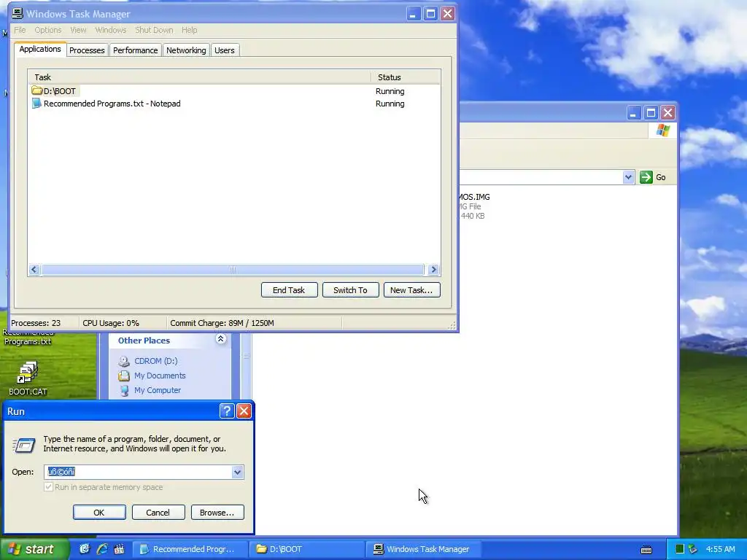Click the keyboard icon in taskbar

pyautogui.click(x=646, y=550)
